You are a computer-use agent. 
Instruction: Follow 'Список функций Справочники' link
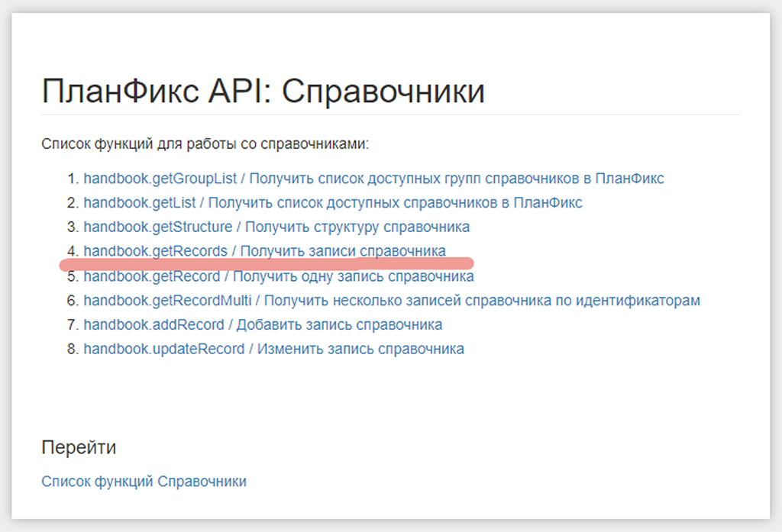[x=144, y=482]
